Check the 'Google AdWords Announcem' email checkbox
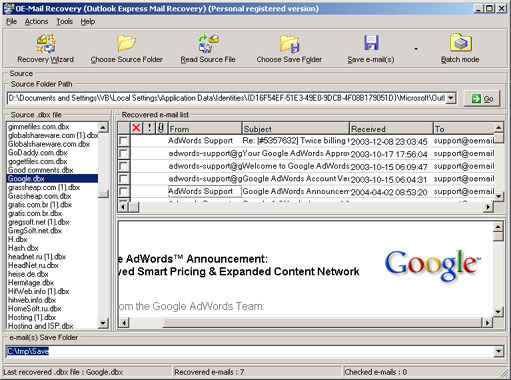This screenshot has width=511, height=380. pos(124,192)
